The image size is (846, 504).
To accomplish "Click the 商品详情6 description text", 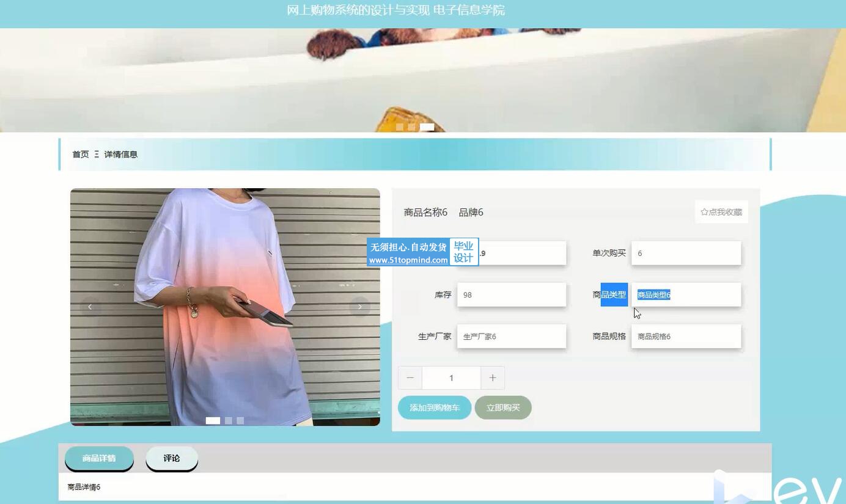I will point(84,487).
